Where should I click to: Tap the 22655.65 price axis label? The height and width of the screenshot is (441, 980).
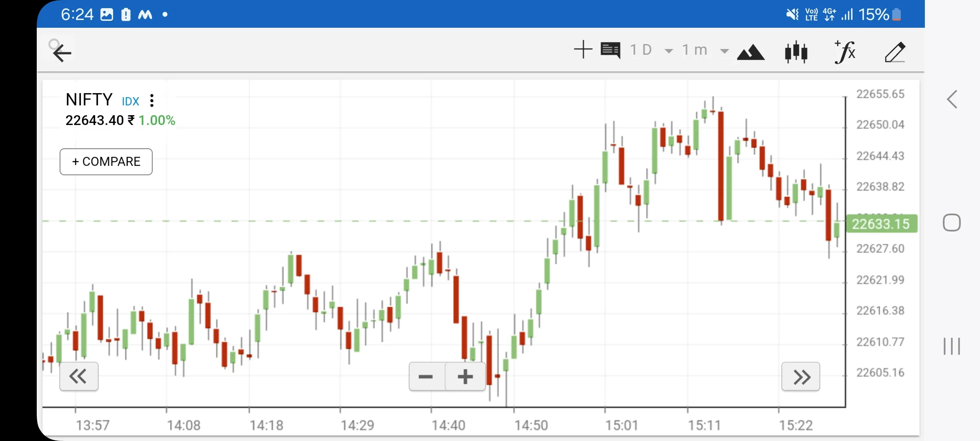pos(880,94)
